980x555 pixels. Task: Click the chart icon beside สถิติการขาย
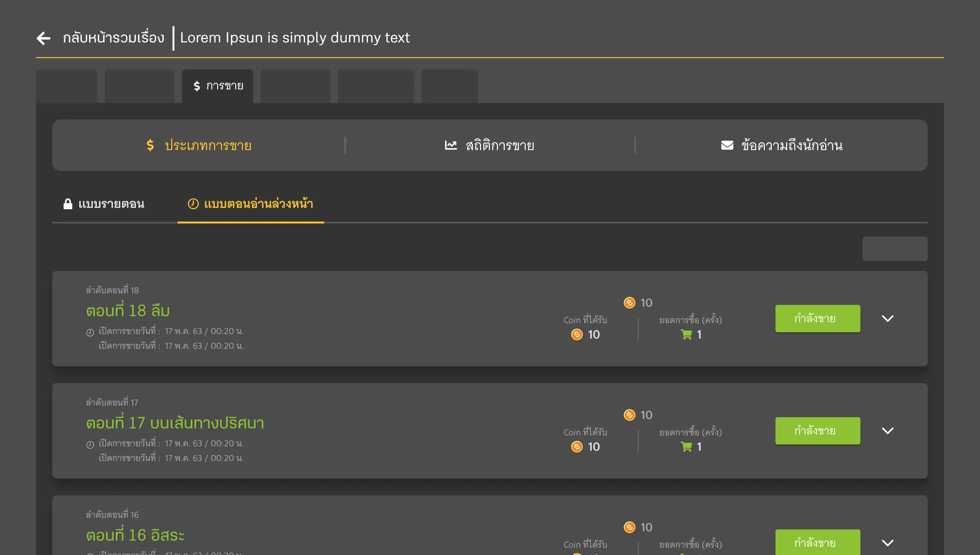click(x=451, y=145)
